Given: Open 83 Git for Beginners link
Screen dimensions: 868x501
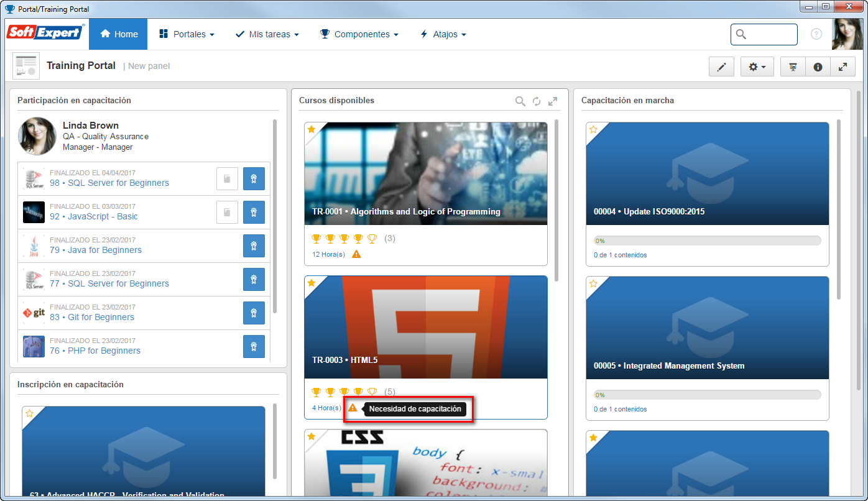Looking at the screenshot, I should [x=92, y=317].
